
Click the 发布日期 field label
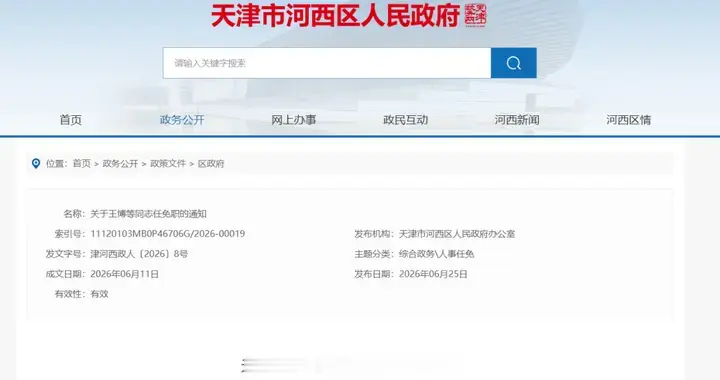(374, 274)
